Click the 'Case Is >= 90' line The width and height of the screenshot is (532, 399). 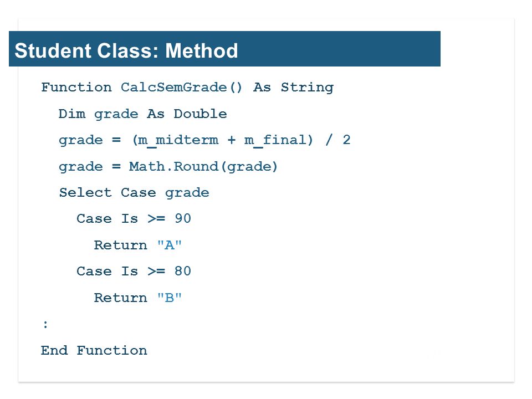pyautogui.click(x=134, y=218)
